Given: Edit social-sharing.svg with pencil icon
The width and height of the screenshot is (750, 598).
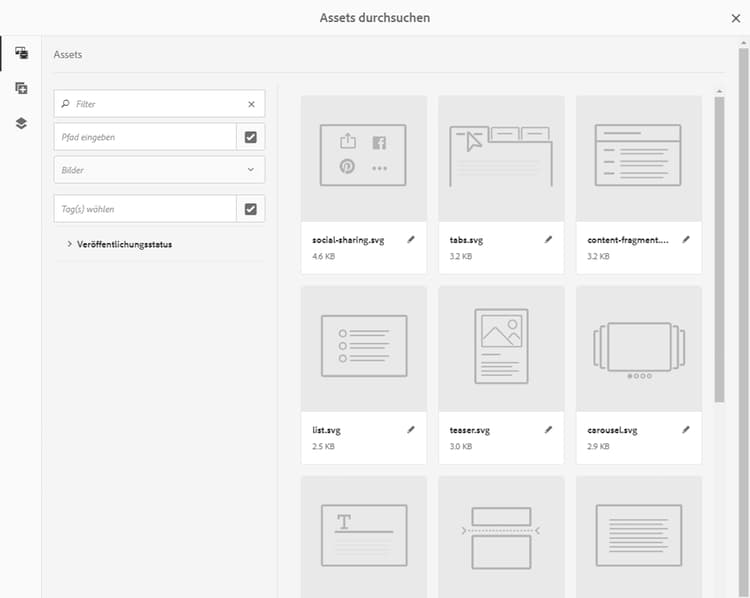Looking at the screenshot, I should [411, 240].
